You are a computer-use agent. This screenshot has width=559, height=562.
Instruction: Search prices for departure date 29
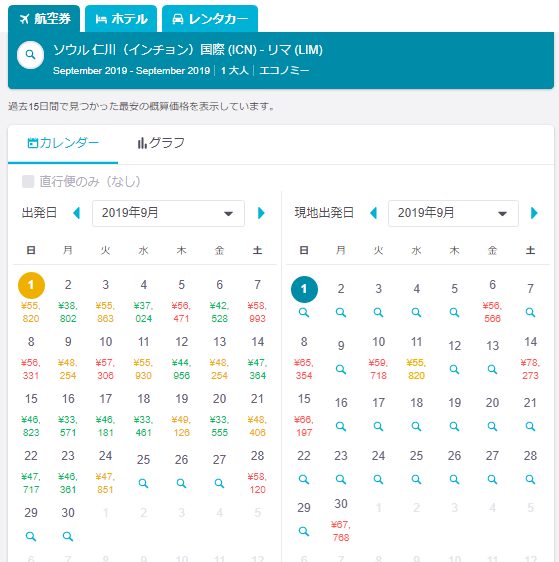tap(31, 537)
